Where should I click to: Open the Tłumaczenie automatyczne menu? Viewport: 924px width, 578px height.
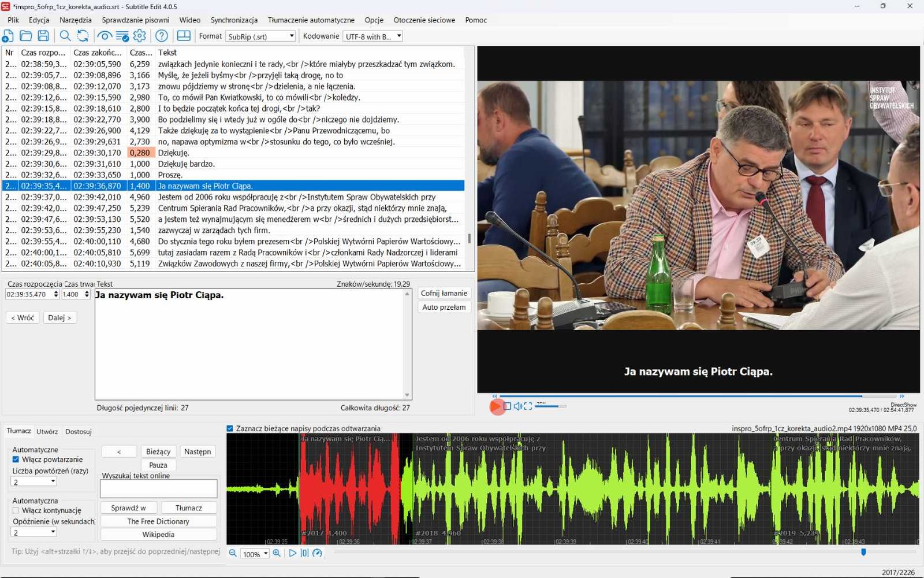point(311,20)
